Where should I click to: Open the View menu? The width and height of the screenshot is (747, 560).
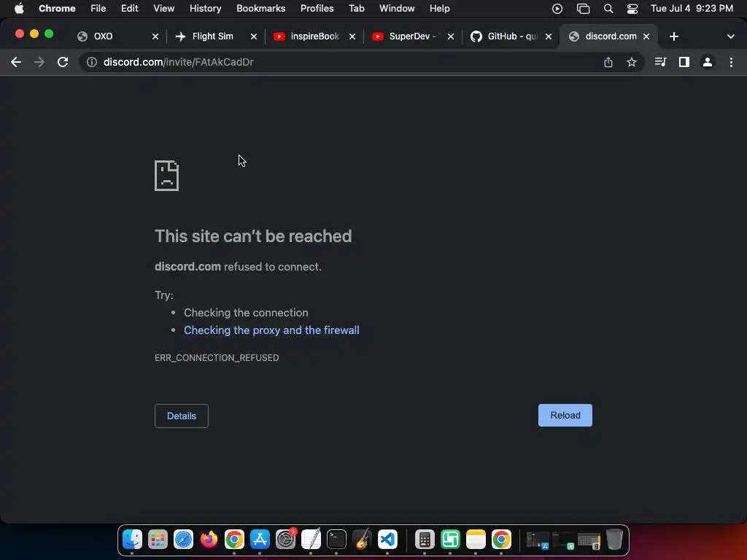[x=164, y=9]
